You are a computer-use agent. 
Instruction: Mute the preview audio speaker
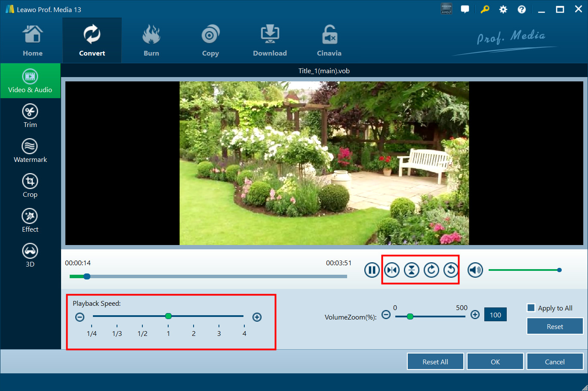click(475, 270)
